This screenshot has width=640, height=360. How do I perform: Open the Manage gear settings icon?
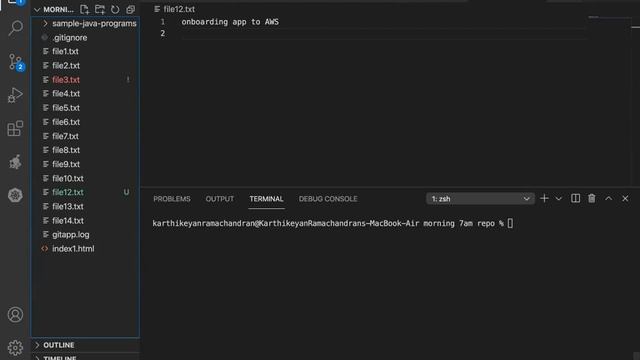coord(16,348)
